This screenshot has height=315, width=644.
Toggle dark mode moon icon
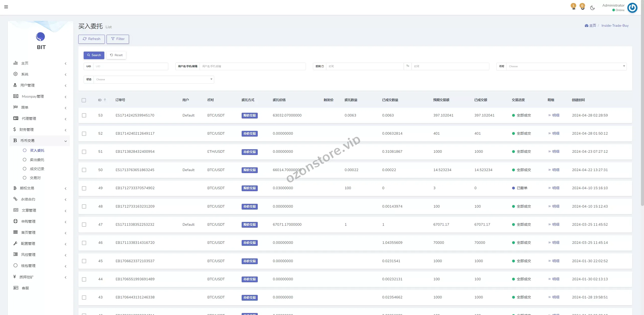(x=592, y=8)
